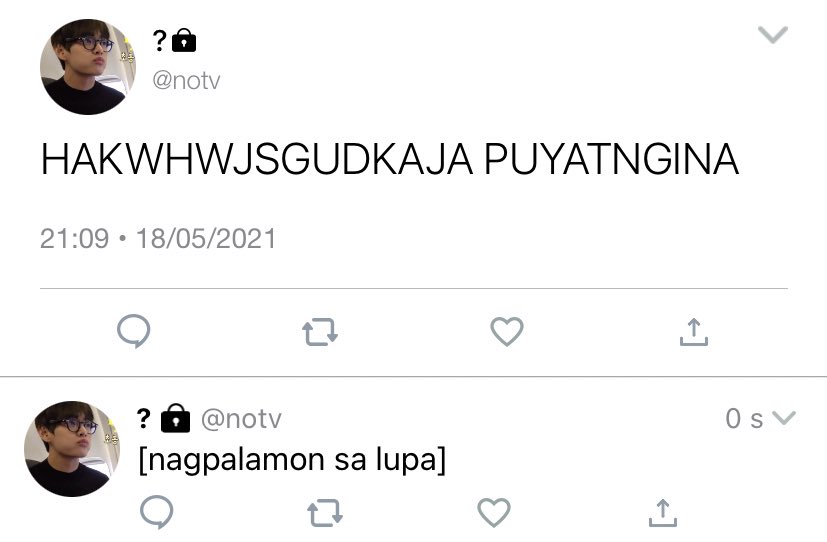Image resolution: width=827 pixels, height=542 pixels.
Task: Open the main tweet's profile picture
Action: tap(88, 67)
